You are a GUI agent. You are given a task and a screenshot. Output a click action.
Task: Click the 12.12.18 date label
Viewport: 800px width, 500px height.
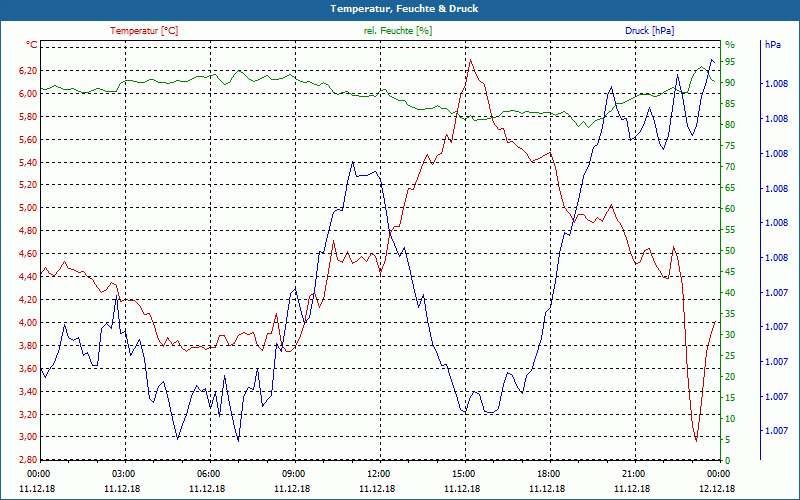pos(718,488)
